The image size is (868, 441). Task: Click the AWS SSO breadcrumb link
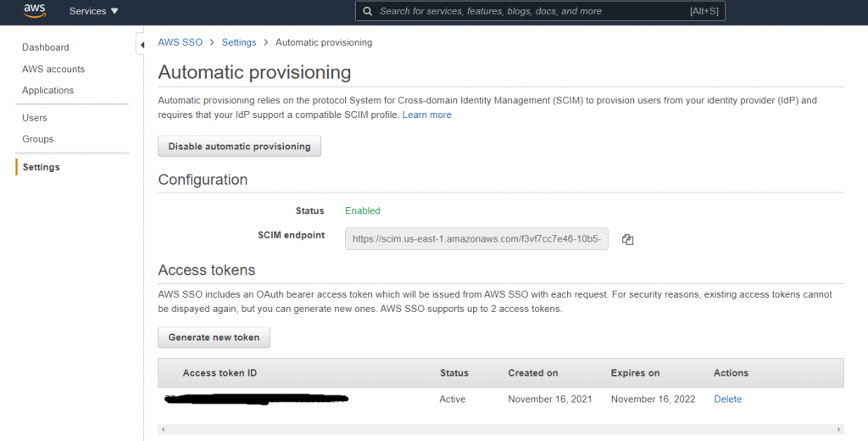(x=180, y=42)
